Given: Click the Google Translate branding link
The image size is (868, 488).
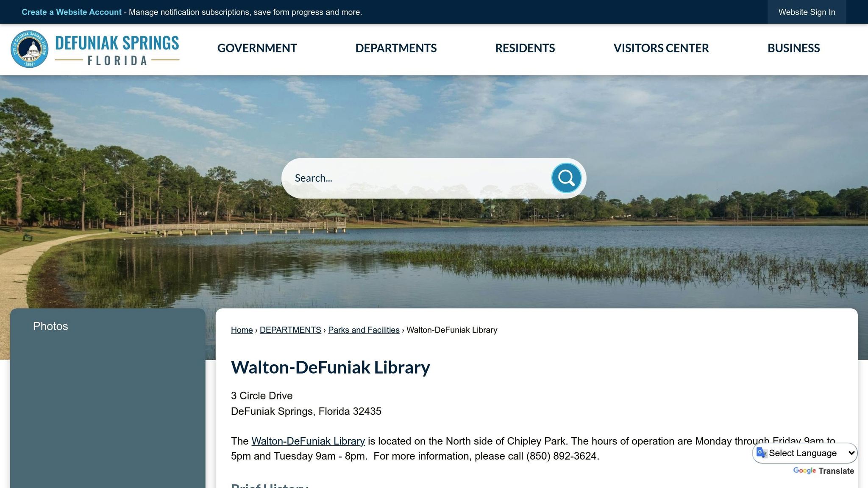Looking at the screenshot, I should coord(823,471).
